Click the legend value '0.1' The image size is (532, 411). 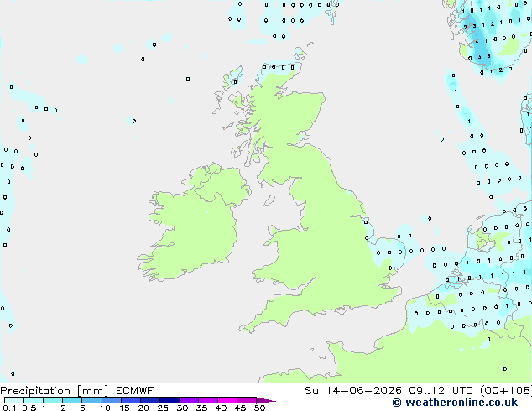tap(9, 408)
